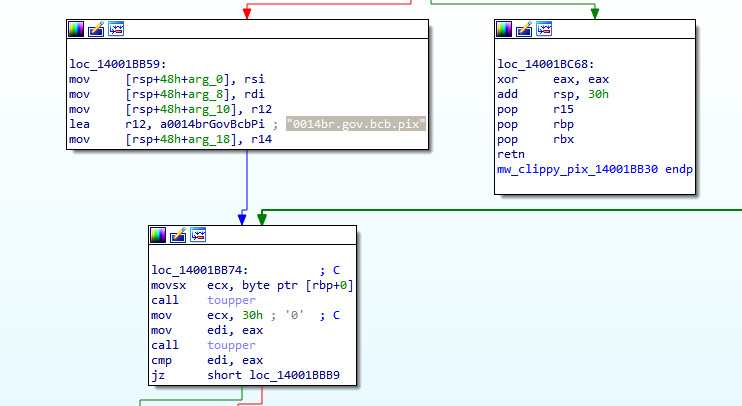Click xor eax, eax instruction
742x406 pixels.
click(553, 79)
